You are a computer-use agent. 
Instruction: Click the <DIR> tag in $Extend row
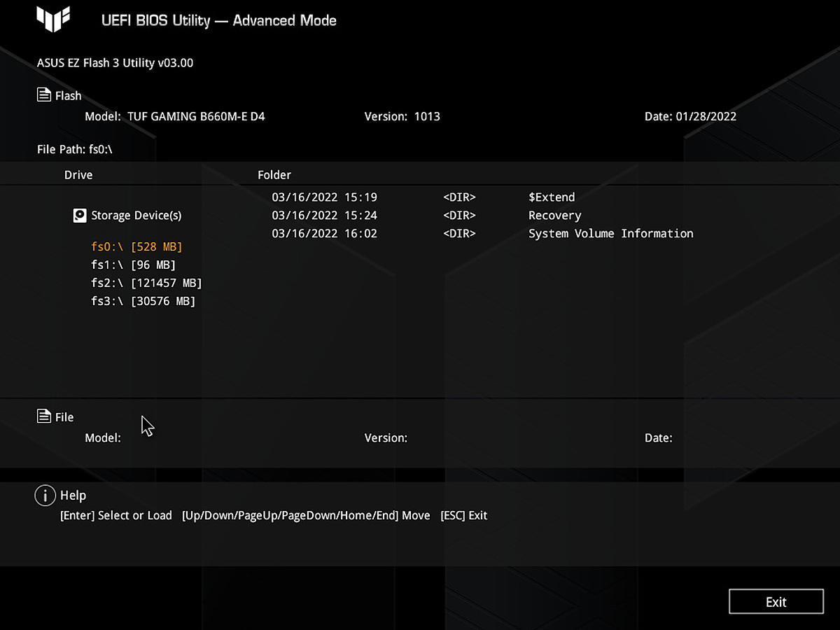tap(459, 197)
